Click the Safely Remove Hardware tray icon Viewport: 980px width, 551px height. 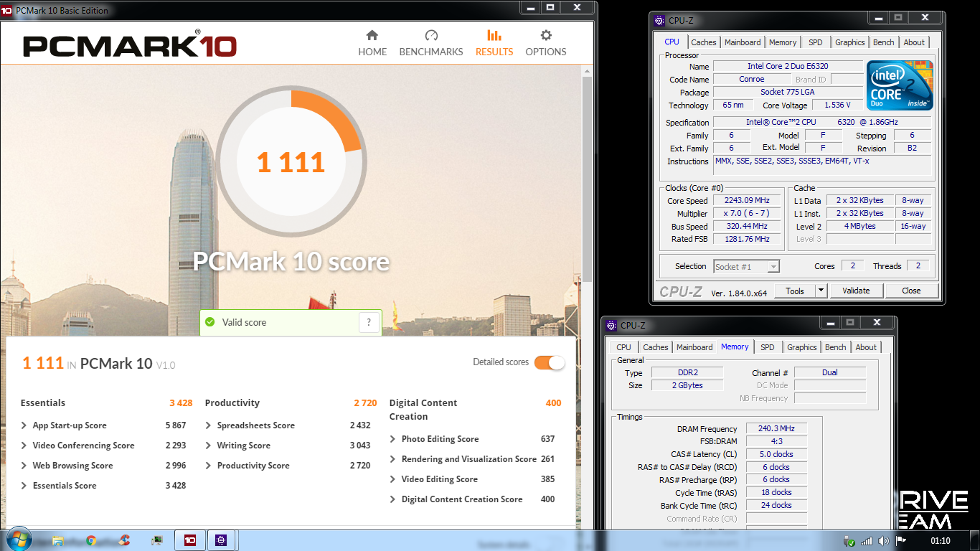click(x=849, y=541)
